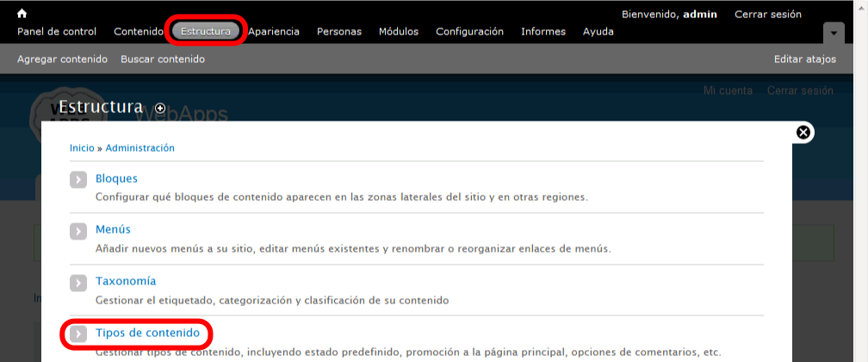Click Cerrar sesión in the top toolbar

(768, 15)
